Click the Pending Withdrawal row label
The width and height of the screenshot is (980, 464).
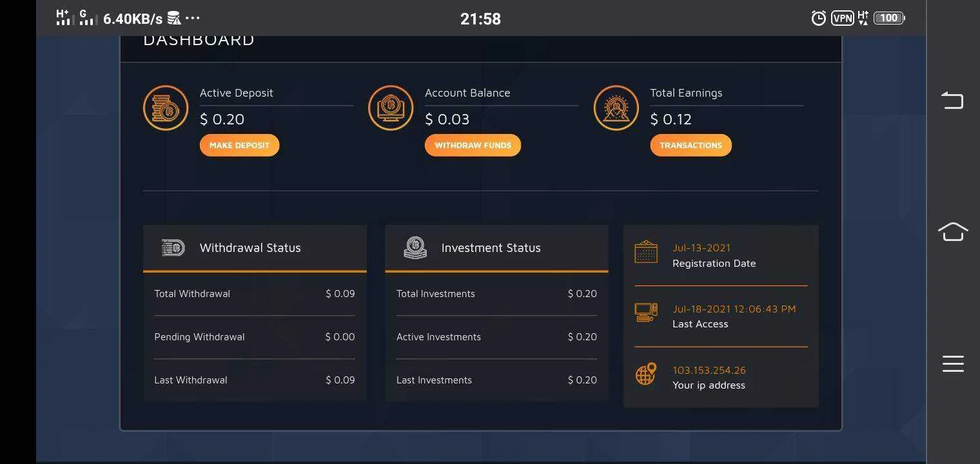(x=199, y=337)
